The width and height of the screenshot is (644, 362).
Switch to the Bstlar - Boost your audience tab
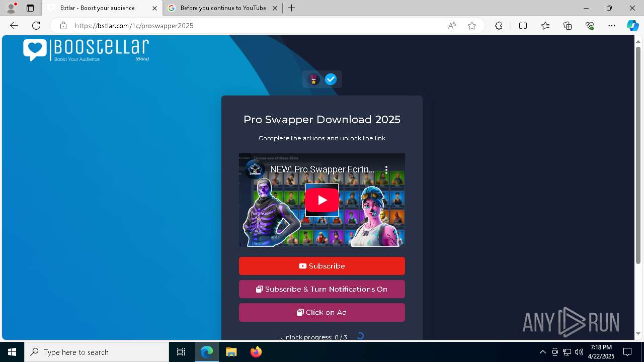pos(102,8)
